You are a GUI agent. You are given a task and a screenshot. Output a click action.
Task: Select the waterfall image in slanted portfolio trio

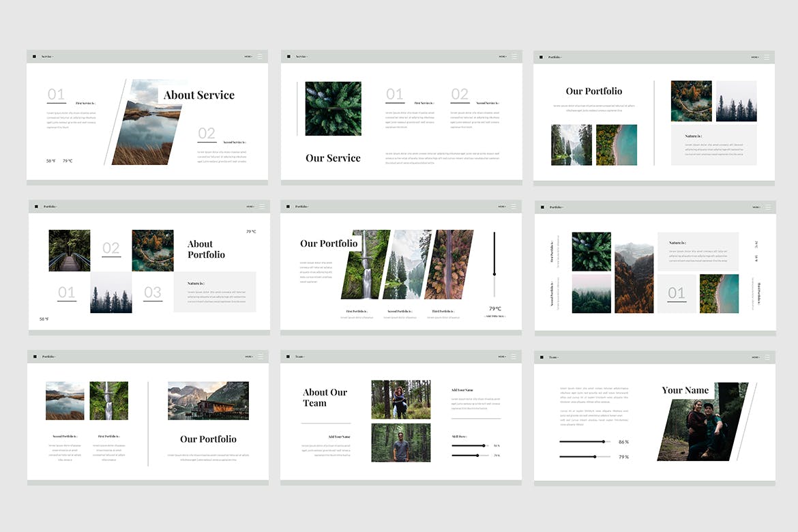366,265
